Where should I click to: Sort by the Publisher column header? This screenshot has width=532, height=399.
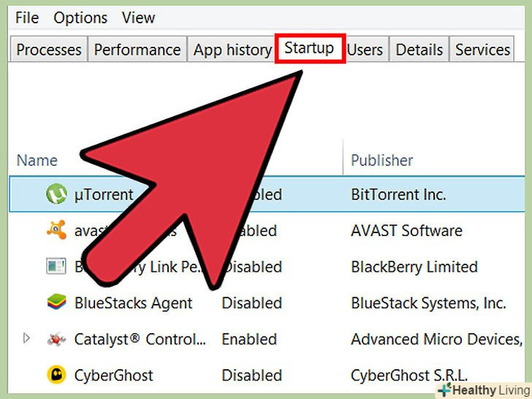(x=381, y=160)
